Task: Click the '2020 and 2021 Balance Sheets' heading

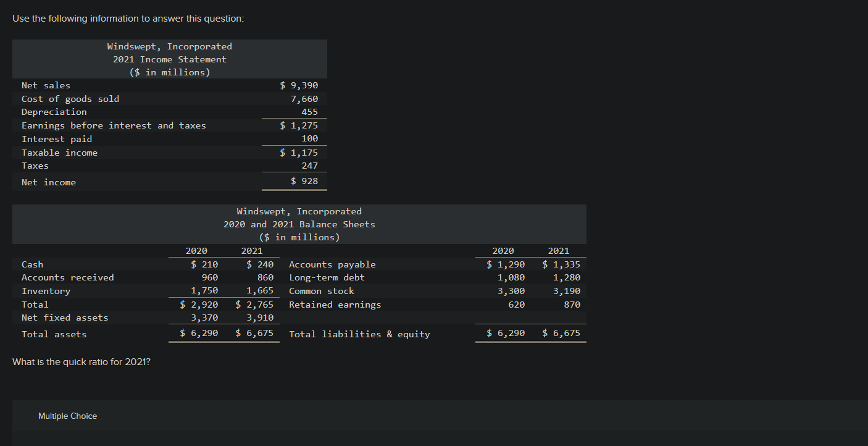Action: pyautogui.click(x=299, y=224)
